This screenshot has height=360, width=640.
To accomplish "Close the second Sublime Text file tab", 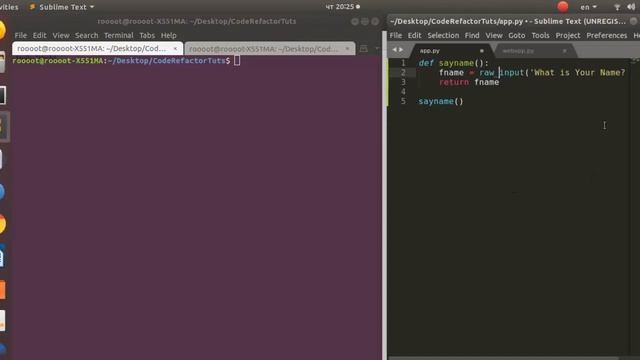I will (x=564, y=51).
